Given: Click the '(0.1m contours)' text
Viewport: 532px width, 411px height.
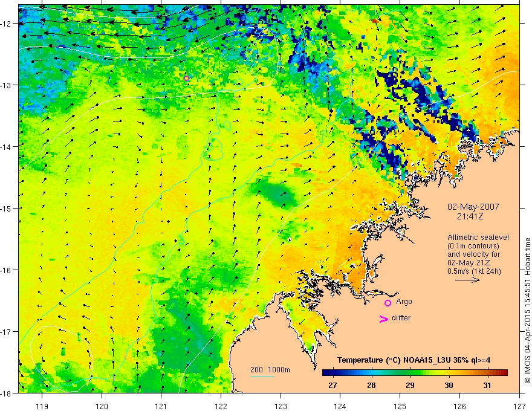Looking at the screenshot, I should click(473, 246).
